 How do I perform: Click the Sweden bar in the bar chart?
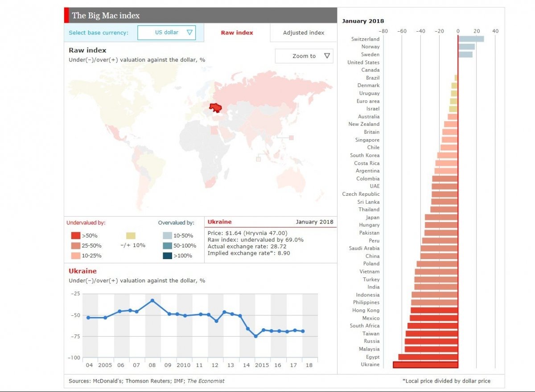click(x=465, y=54)
